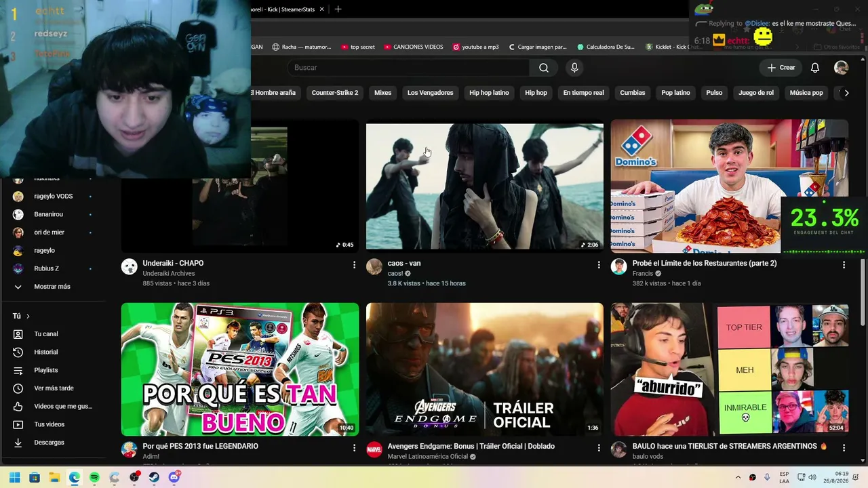The image size is (868, 488).
Task: Click the search magnifier button
Action: 544,68
